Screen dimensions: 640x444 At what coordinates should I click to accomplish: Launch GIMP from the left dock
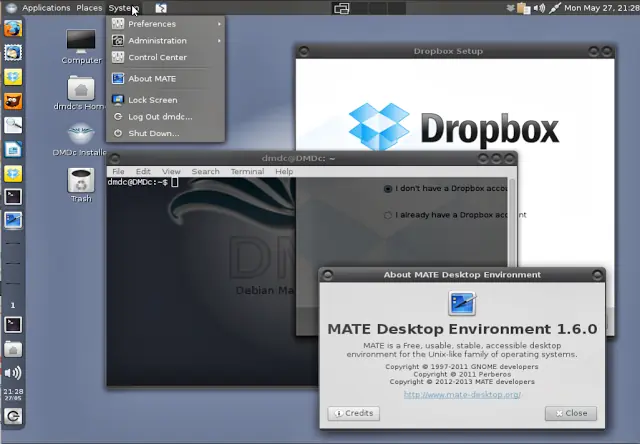point(13,101)
